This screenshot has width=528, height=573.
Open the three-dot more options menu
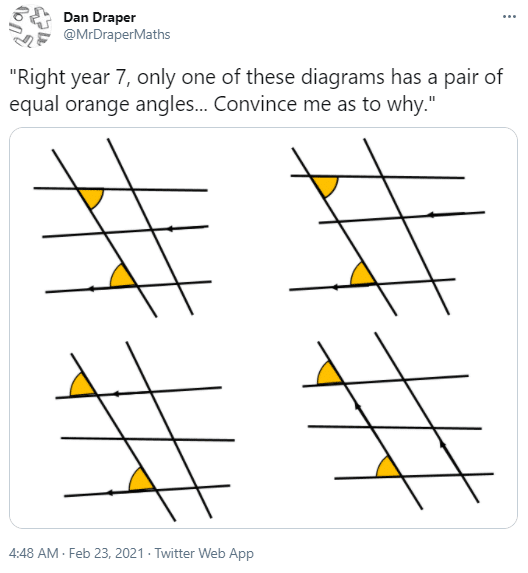(x=509, y=16)
